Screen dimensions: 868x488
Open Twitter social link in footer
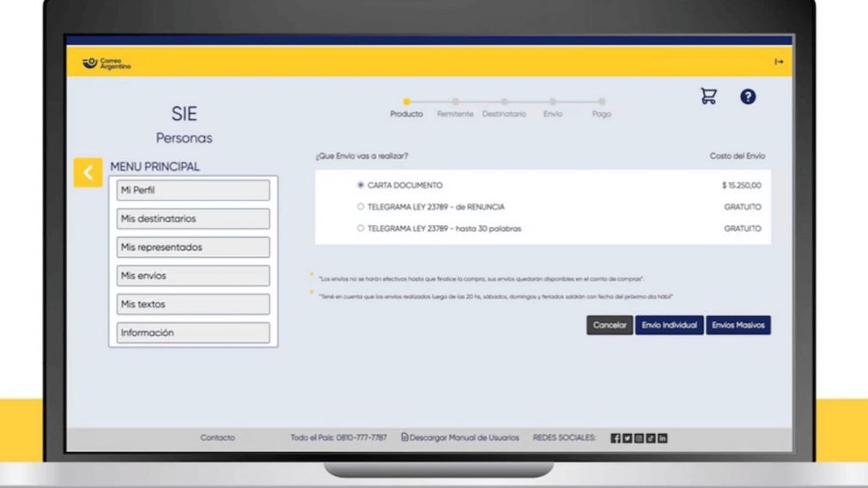click(x=627, y=438)
